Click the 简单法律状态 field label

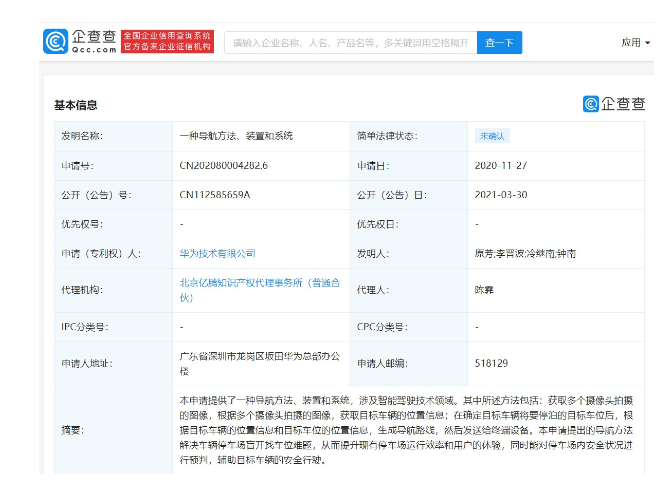387,136
